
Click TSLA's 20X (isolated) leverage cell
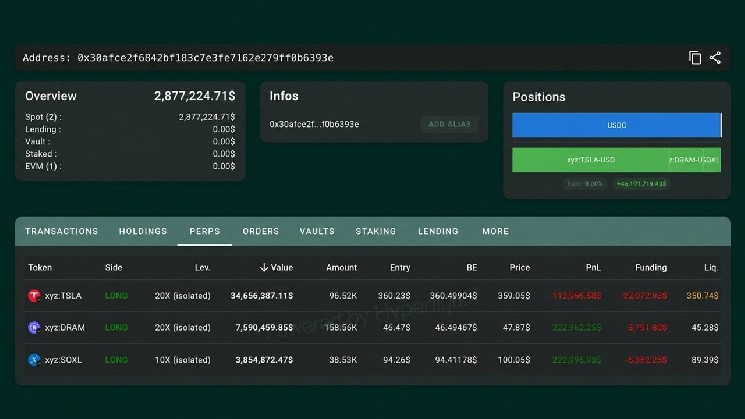point(182,295)
